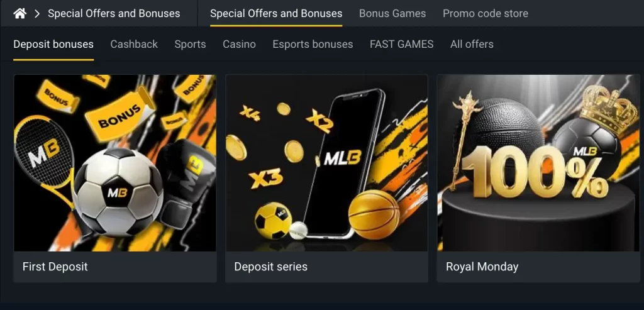Screen dimensions: 644x310
Task: Open the Promo code store tab
Action: click(486, 14)
